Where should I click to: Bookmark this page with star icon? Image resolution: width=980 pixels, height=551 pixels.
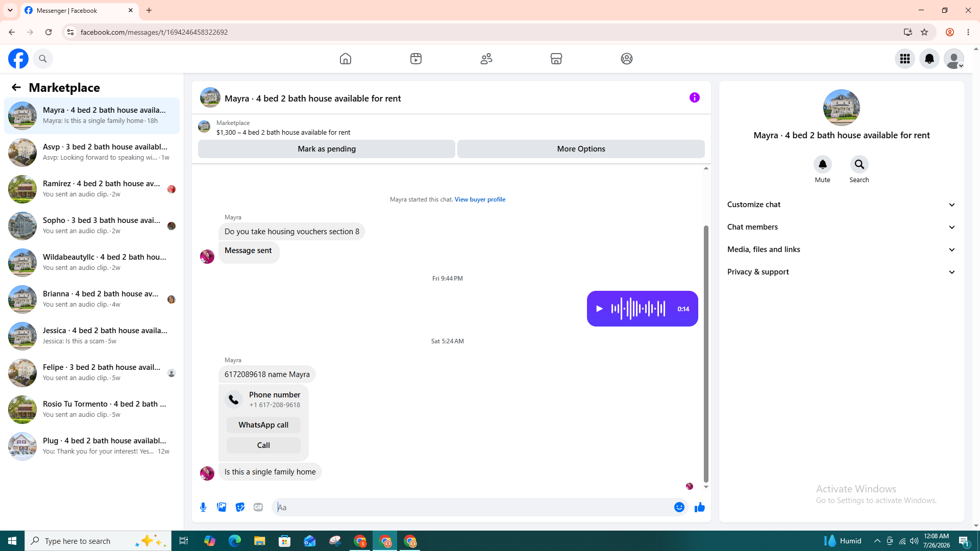click(x=924, y=32)
